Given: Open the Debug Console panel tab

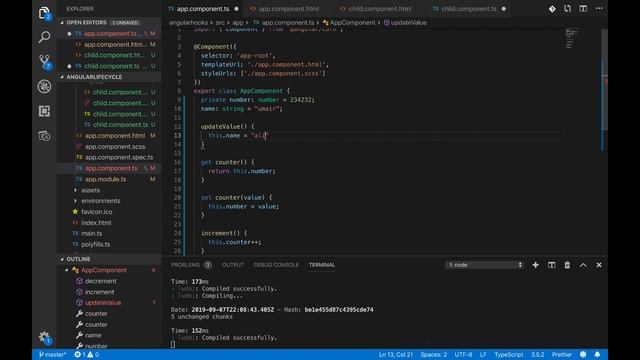Looking at the screenshot, I should pyautogui.click(x=276, y=265).
